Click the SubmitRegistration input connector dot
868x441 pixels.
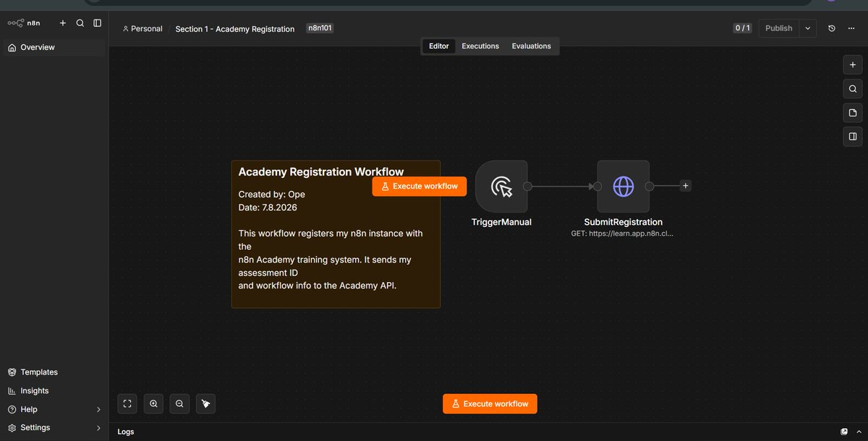(x=597, y=187)
